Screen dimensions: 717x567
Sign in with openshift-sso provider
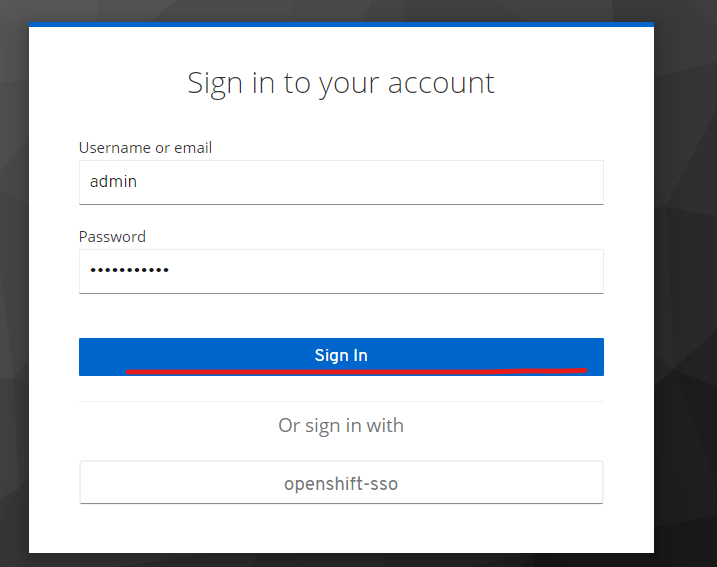click(341, 482)
